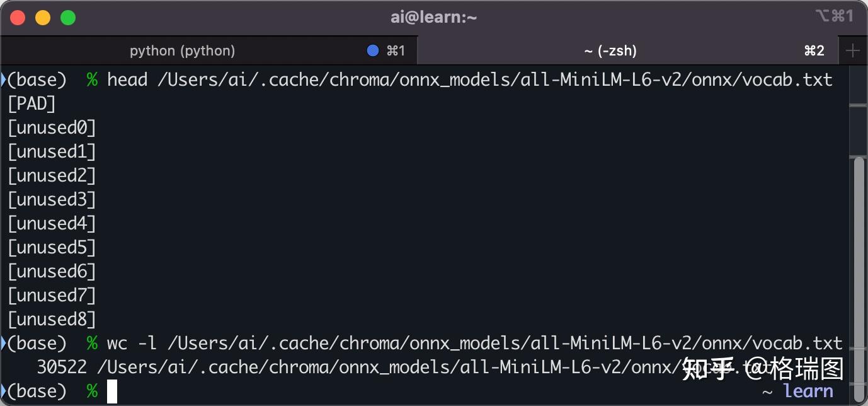868x406 pixels.
Task: Click the blue prompt mark beside the head command
Action: (4, 79)
